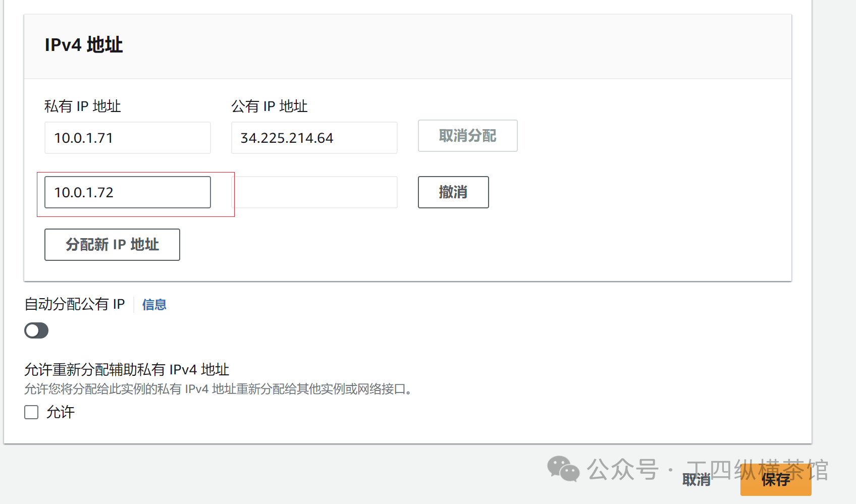Click 取消 to cancel changes
Screen dimensions: 856x504
[696, 480]
